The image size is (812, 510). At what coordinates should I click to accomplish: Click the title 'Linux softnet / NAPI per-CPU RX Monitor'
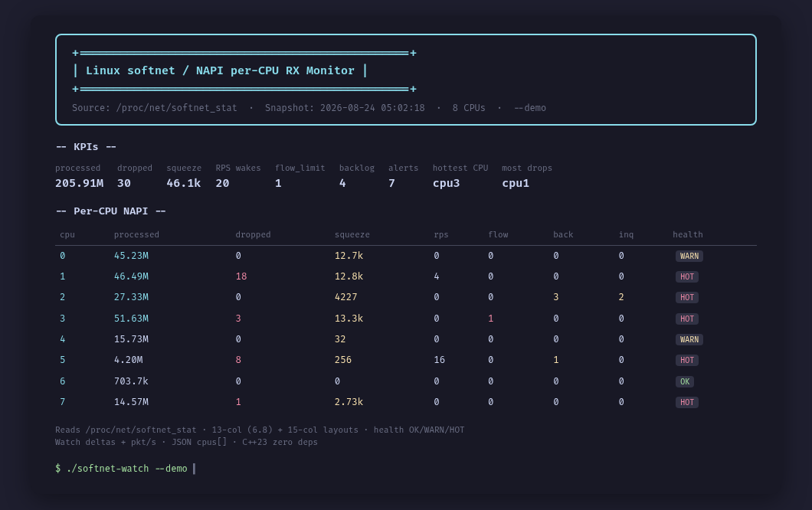(x=220, y=70)
